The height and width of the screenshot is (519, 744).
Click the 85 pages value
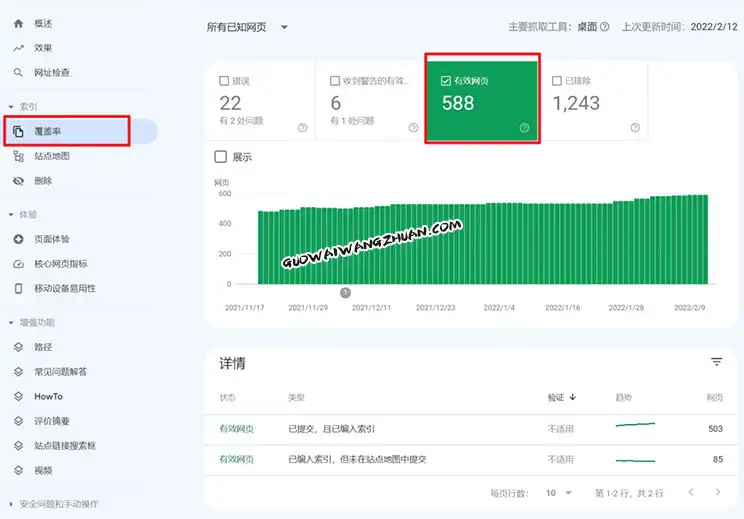point(718,459)
